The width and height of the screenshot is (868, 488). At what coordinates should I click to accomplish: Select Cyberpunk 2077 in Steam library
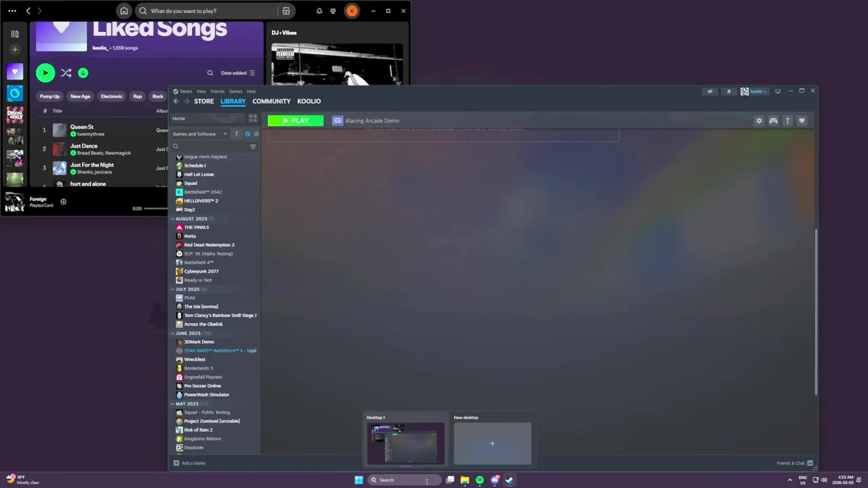point(201,271)
